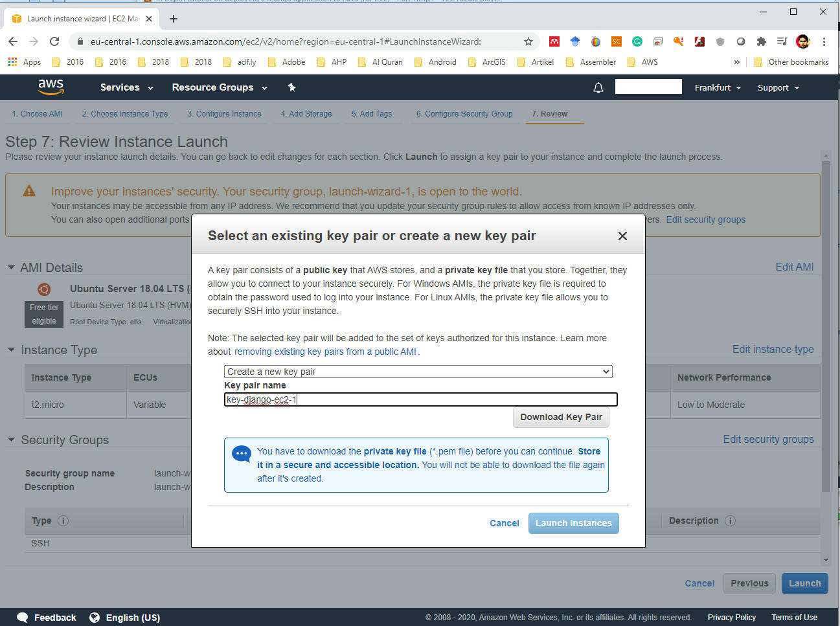Click the AWS logo home icon

coord(51,87)
